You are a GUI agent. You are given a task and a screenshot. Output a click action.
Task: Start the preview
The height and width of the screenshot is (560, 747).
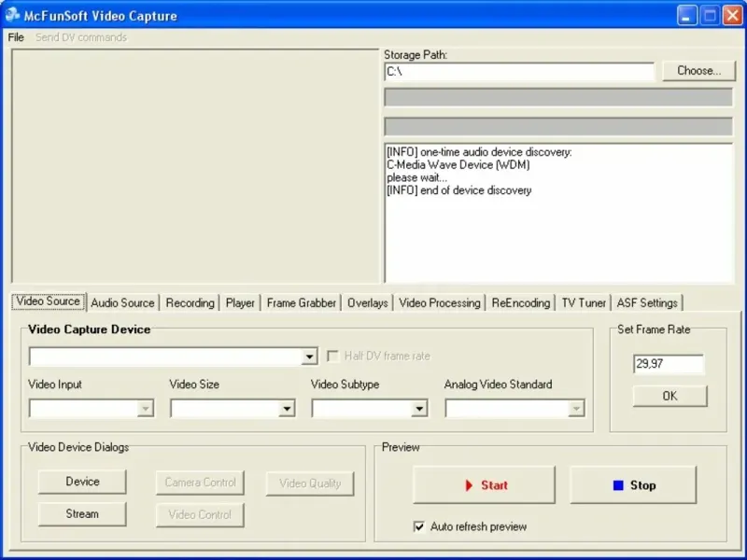(484, 484)
